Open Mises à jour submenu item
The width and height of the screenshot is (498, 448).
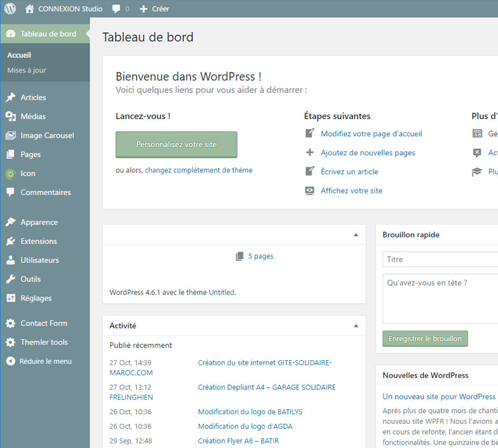27,70
